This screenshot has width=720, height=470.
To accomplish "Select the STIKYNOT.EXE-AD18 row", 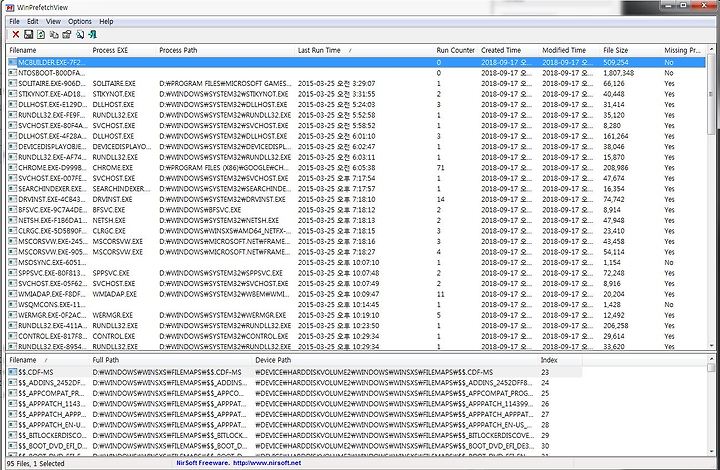I will (356, 94).
